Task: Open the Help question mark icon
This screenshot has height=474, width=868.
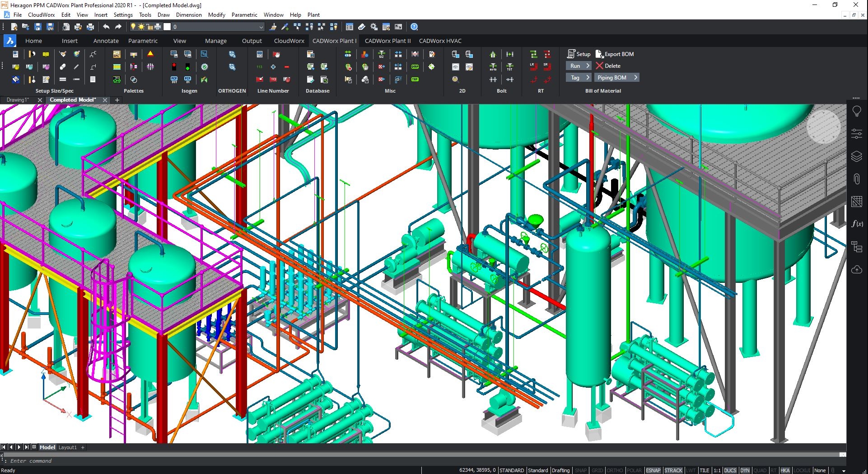Action: 414,27
